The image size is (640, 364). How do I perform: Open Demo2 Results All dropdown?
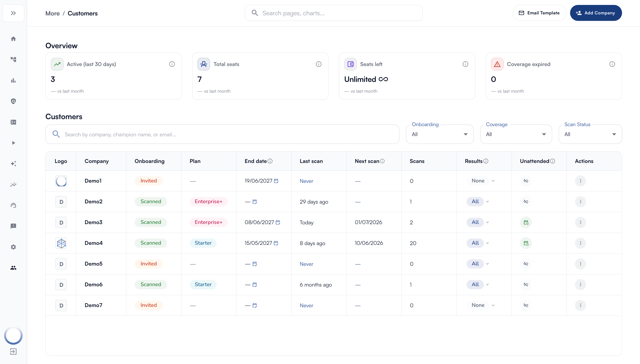pos(478,201)
